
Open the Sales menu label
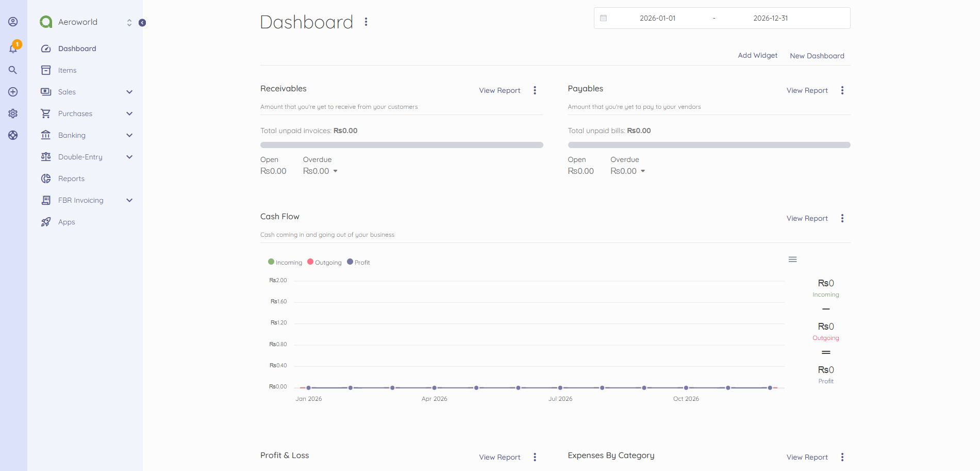click(x=67, y=92)
